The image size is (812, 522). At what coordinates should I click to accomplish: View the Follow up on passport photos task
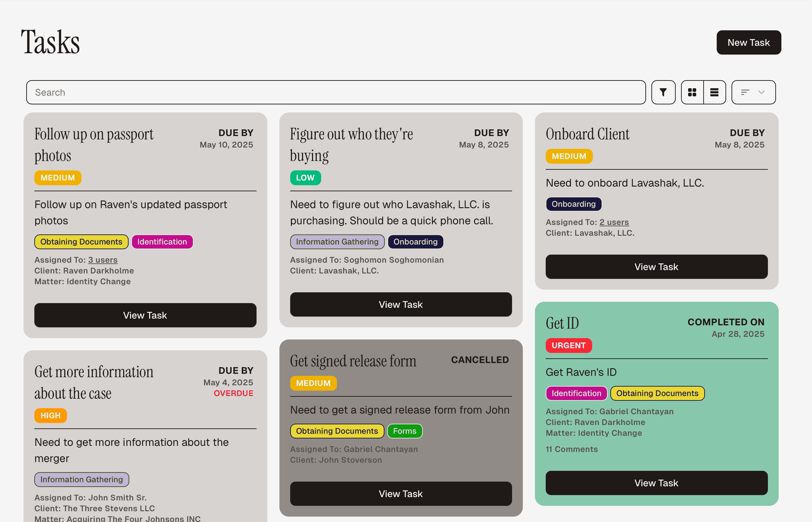click(x=145, y=315)
